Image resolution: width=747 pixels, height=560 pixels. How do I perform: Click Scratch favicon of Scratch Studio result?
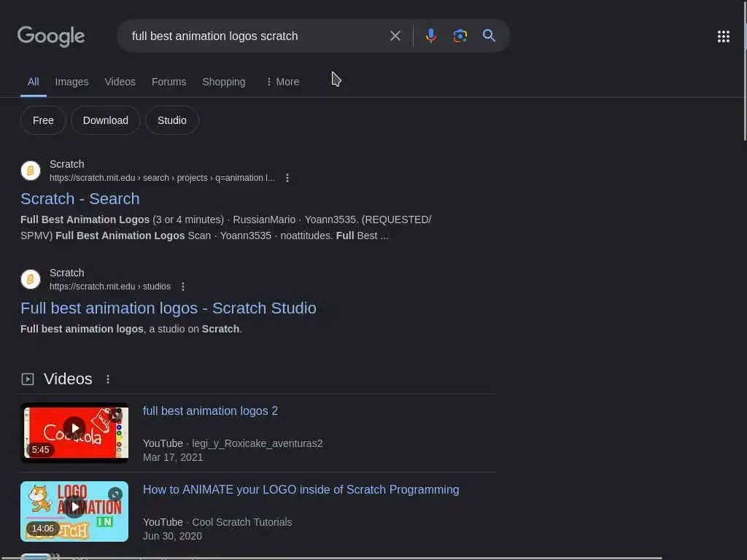coord(31,279)
